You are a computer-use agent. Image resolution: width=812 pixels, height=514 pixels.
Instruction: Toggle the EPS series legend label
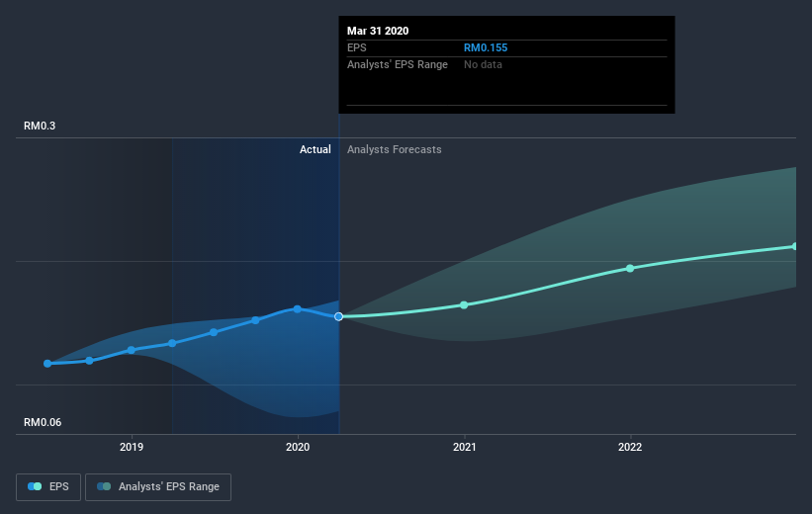58,486
